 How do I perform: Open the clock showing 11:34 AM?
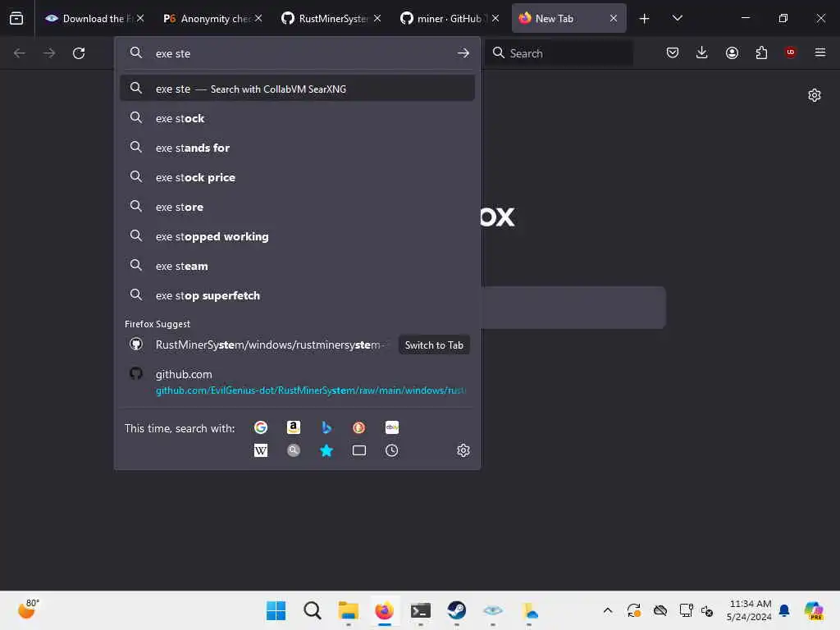click(x=750, y=610)
